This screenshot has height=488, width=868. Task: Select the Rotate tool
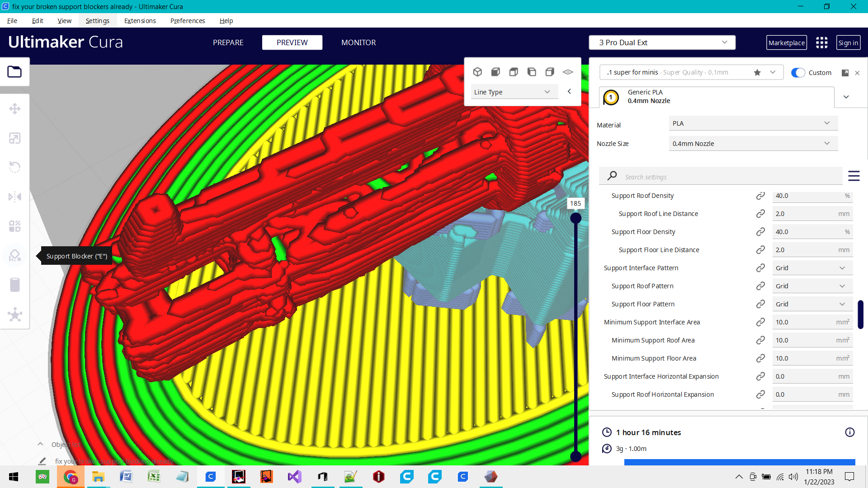(14, 167)
